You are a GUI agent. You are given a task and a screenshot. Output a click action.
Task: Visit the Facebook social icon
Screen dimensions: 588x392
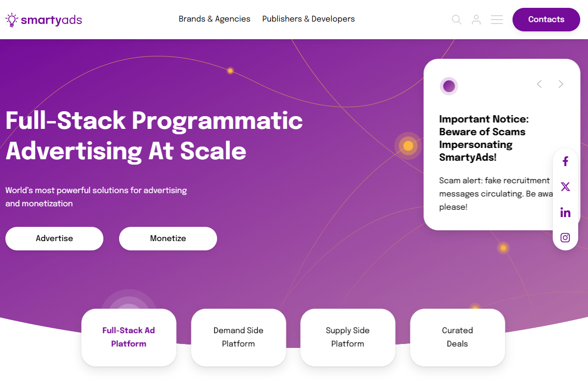(x=565, y=161)
